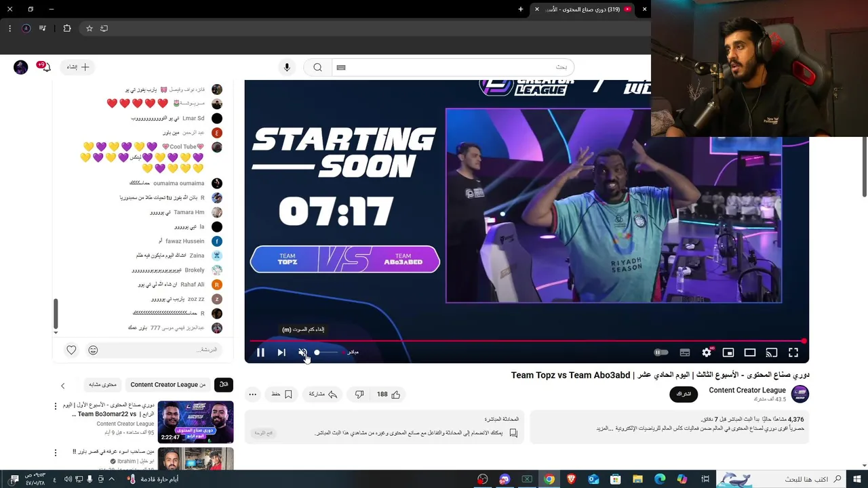Open the إنشاء create menu

click(77, 67)
